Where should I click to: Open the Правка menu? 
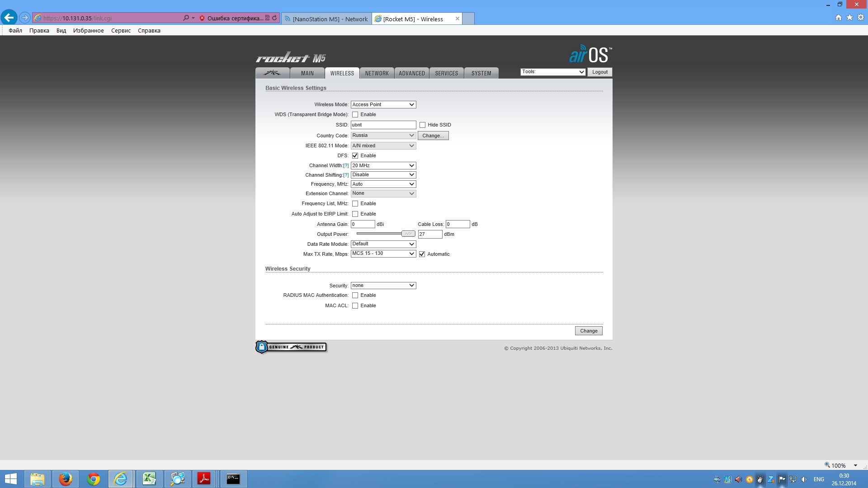(39, 31)
